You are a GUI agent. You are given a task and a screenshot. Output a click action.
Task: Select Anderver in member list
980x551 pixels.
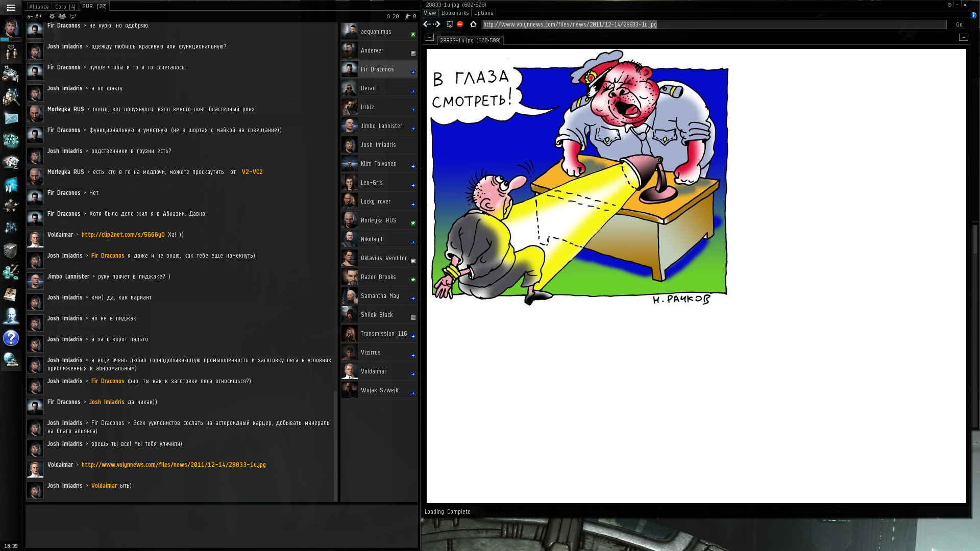[379, 51]
